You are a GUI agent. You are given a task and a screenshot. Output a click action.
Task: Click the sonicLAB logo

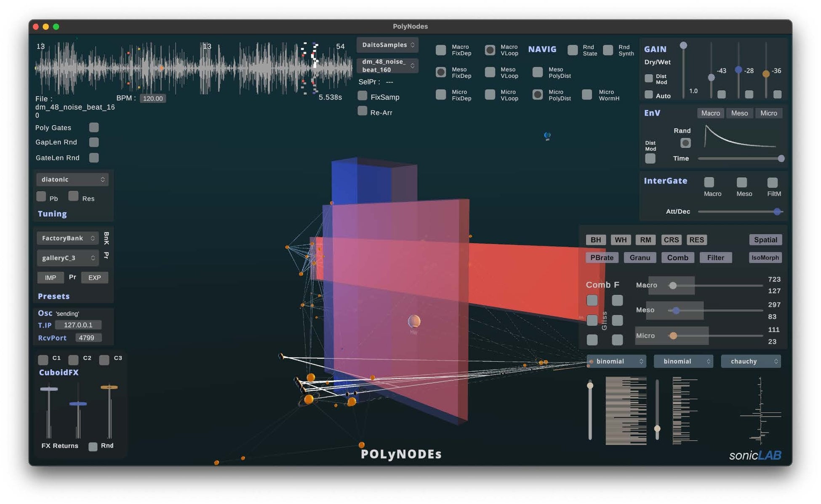click(x=755, y=455)
